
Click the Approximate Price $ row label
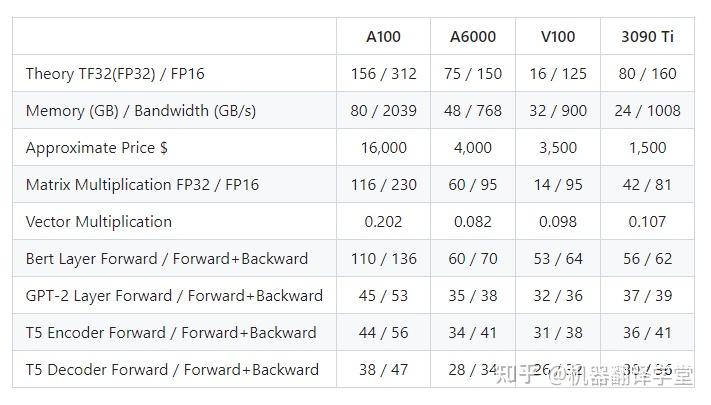97,148
